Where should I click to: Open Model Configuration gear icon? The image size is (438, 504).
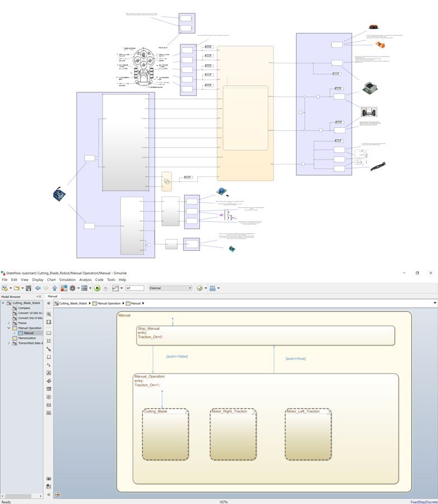click(72, 288)
